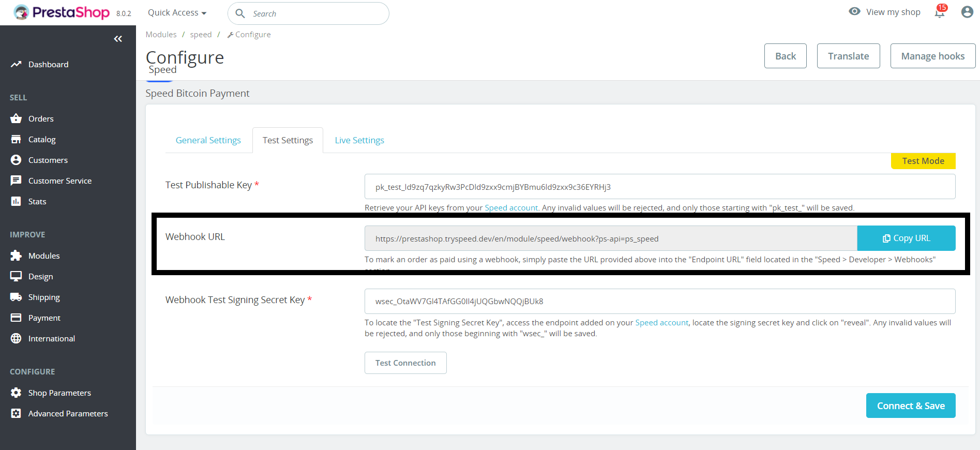Viewport: 980px width, 450px height.
Task: Click the Stats chart icon
Action: click(x=16, y=201)
